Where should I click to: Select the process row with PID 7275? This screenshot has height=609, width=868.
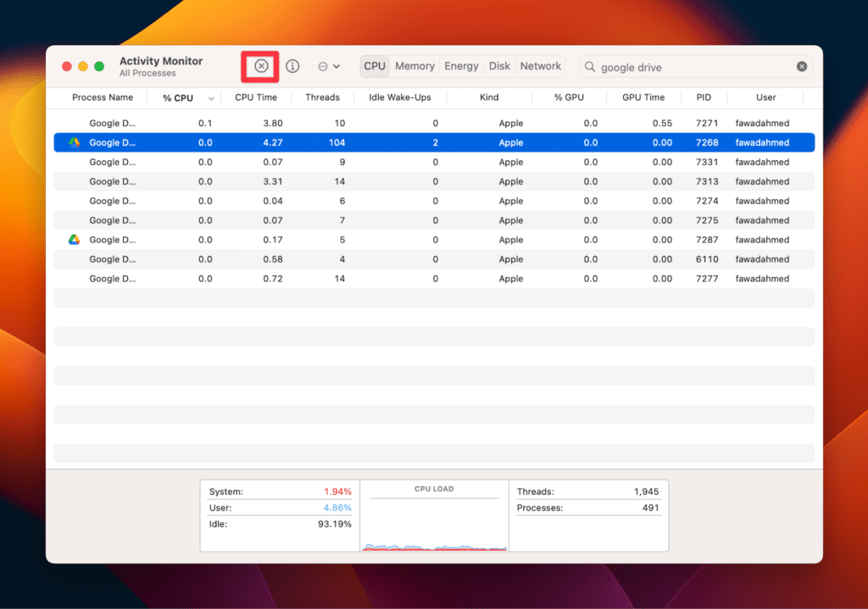pyautogui.click(x=434, y=220)
